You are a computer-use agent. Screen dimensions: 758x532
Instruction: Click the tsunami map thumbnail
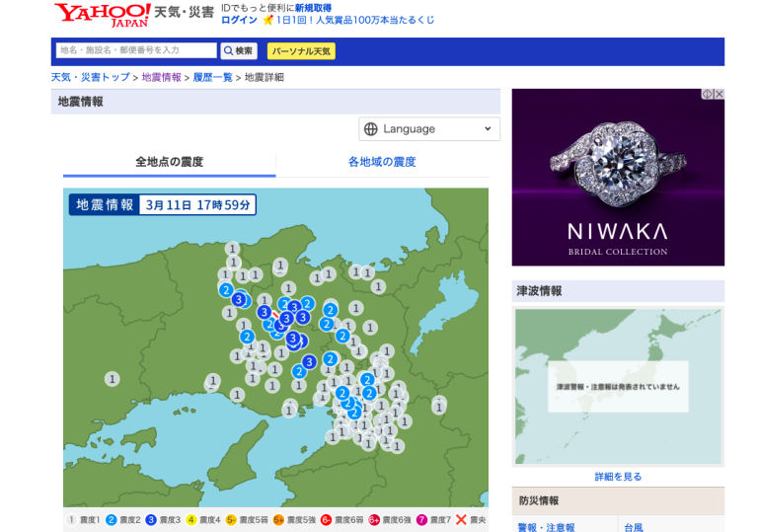pyautogui.click(x=618, y=386)
